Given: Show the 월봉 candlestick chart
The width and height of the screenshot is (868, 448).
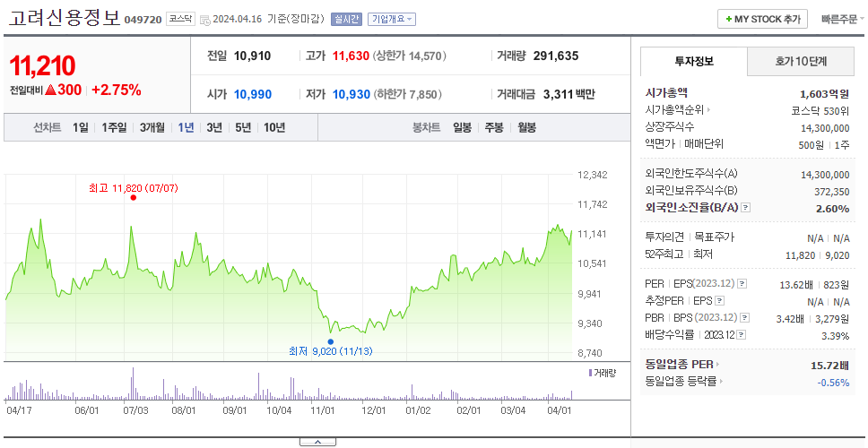Looking at the screenshot, I should point(527,128).
